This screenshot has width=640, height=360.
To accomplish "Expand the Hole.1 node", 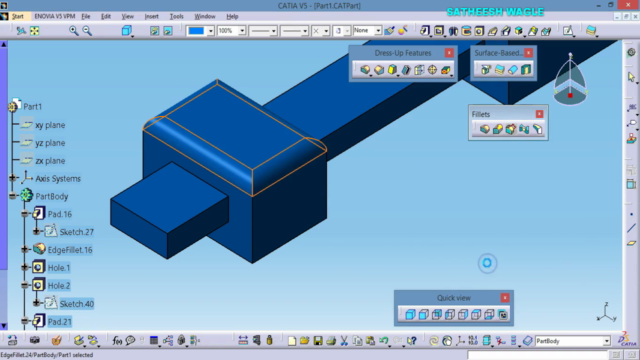I will pyautogui.click(x=25, y=267).
